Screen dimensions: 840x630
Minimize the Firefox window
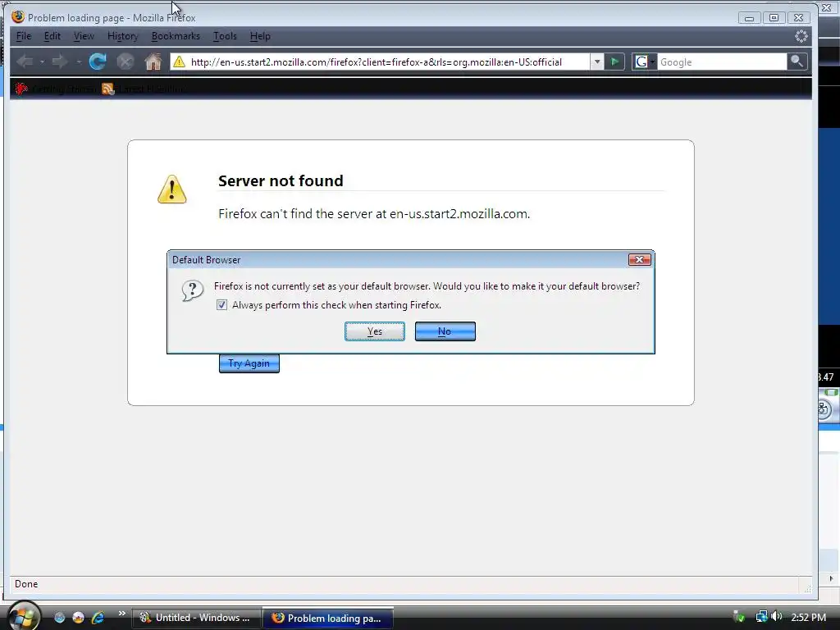tap(749, 18)
